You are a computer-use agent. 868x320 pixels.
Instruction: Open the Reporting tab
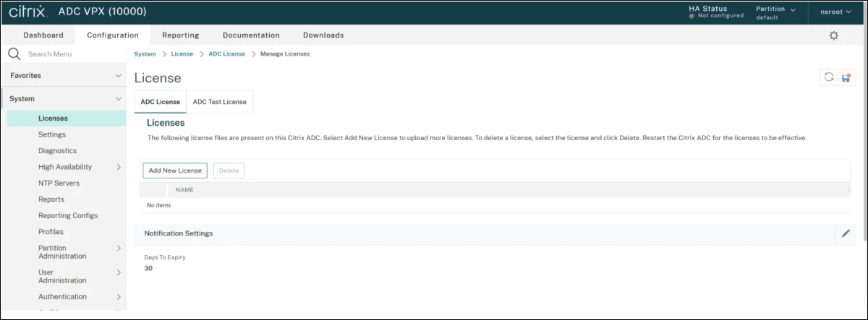[x=180, y=35]
